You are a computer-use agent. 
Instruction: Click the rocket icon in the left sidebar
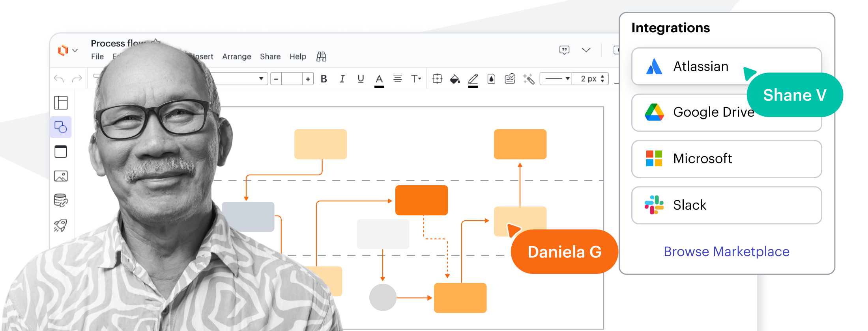click(x=61, y=225)
